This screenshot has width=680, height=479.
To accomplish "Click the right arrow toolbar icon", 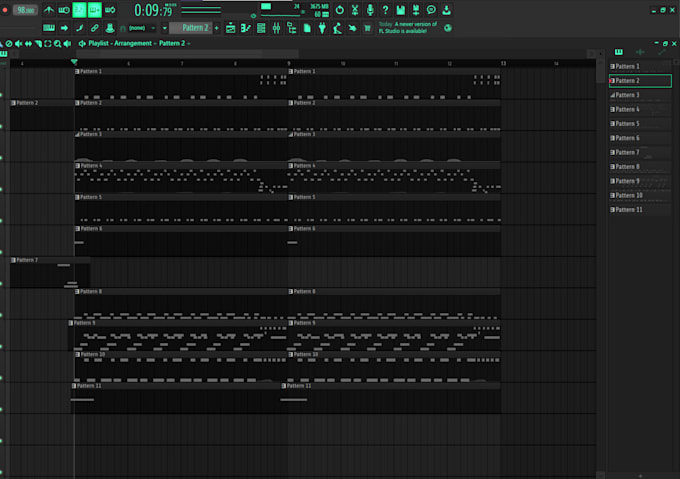I will pos(64,28).
